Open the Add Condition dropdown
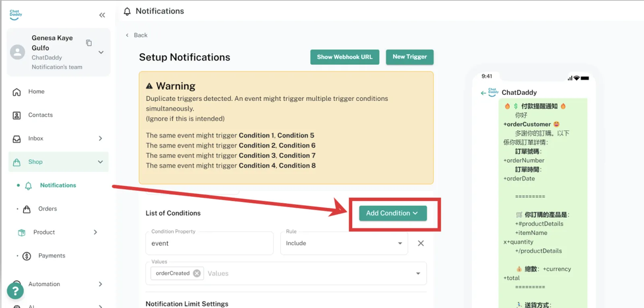The width and height of the screenshot is (644, 308). tap(392, 213)
